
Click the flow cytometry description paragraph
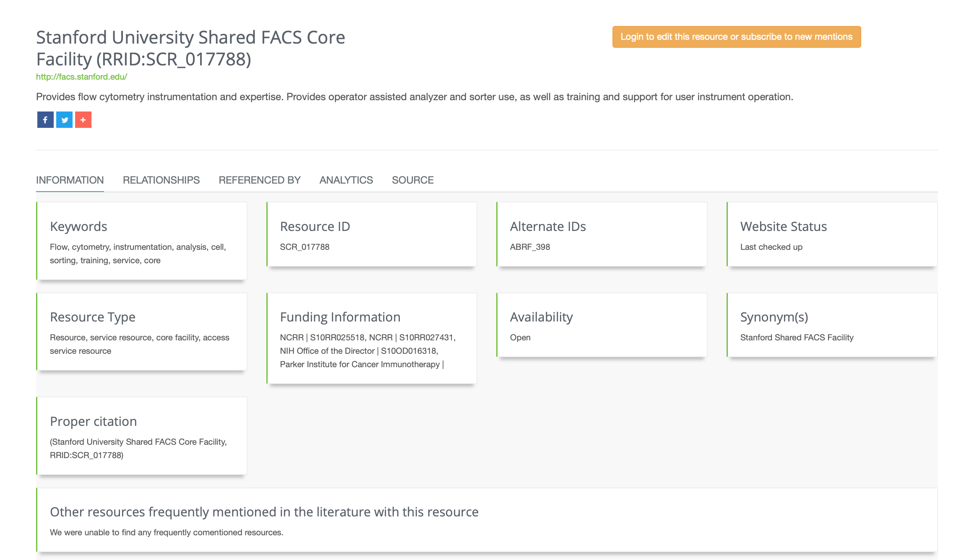coord(414,97)
